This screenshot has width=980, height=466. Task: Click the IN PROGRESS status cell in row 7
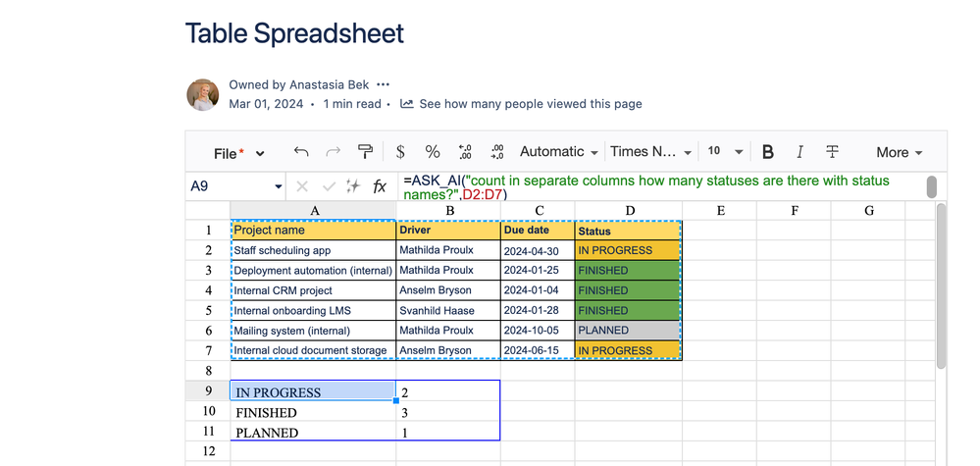point(628,350)
